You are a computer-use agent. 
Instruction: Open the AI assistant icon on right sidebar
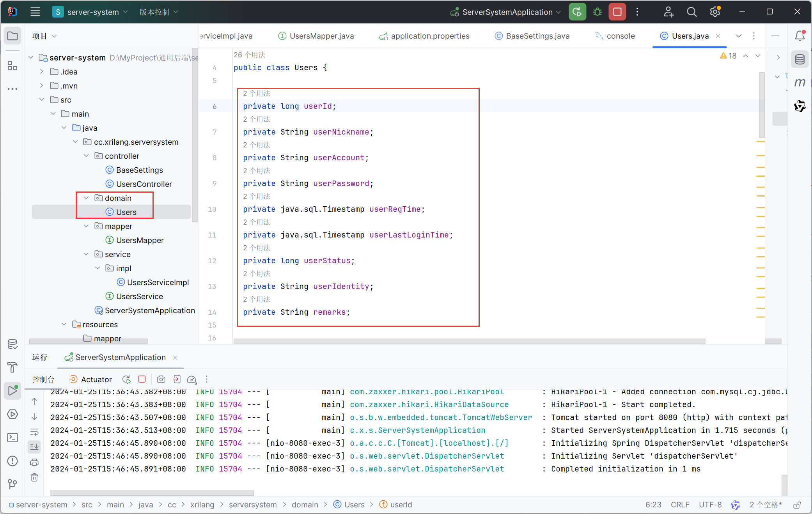coord(800,106)
